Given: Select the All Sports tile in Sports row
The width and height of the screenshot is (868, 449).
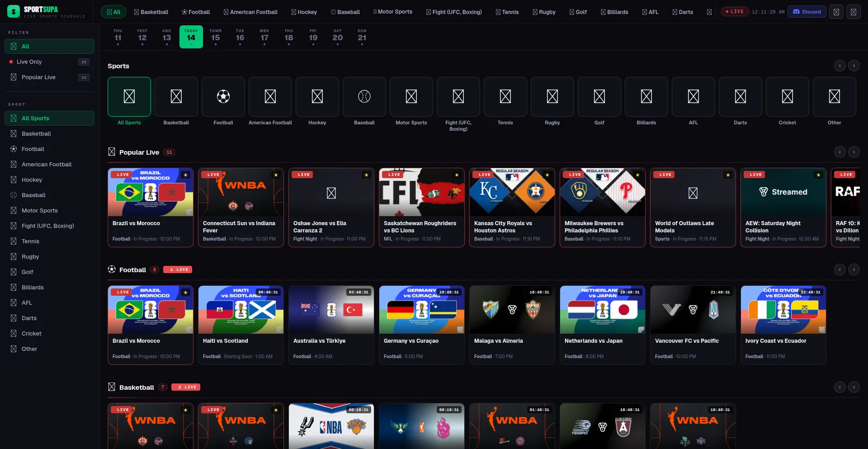Looking at the screenshot, I should pos(129,97).
